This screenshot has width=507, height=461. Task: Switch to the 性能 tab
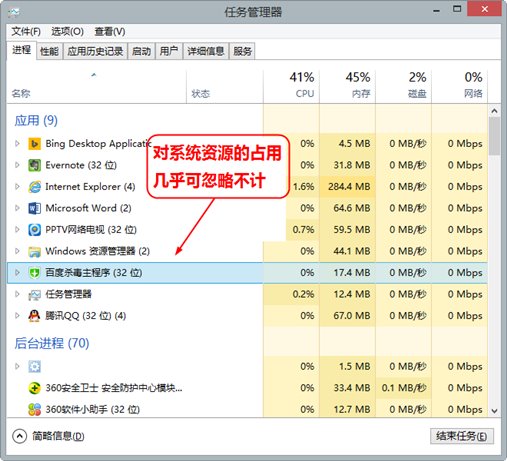pos(49,51)
